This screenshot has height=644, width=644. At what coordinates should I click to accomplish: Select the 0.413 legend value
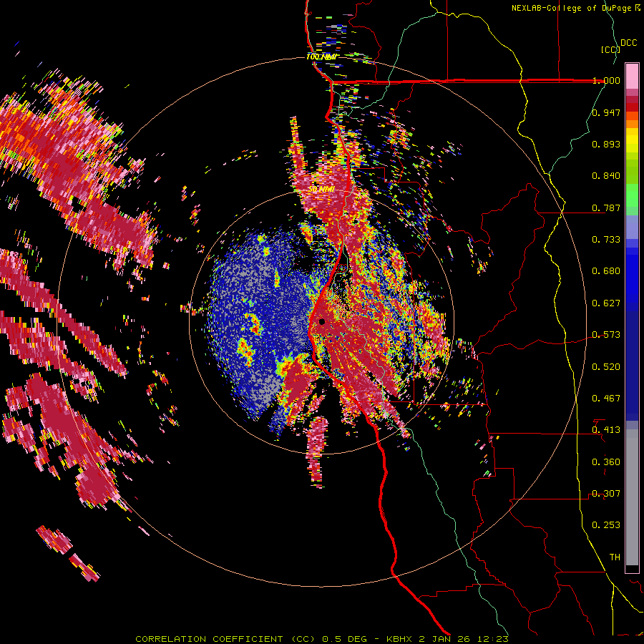tap(606, 430)
